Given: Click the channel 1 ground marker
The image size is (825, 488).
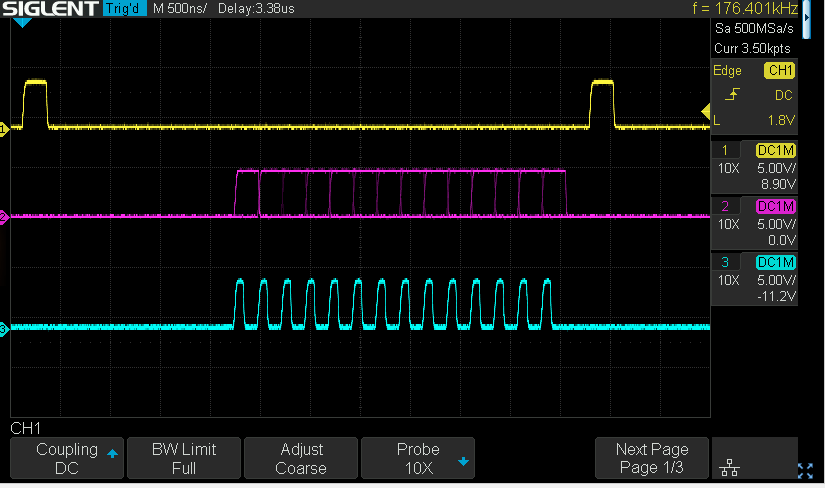Looking at the screenshot, I should 4,129.
